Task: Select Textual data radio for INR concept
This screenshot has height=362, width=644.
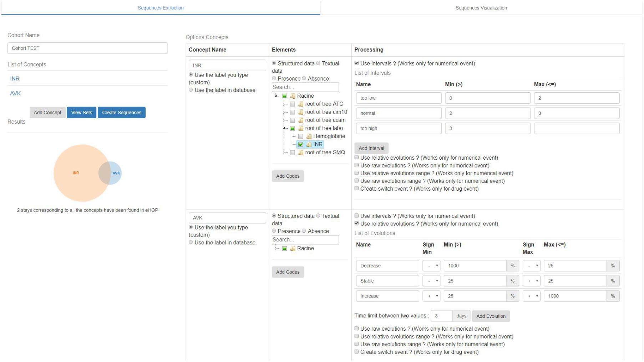Action: point(318,63)
